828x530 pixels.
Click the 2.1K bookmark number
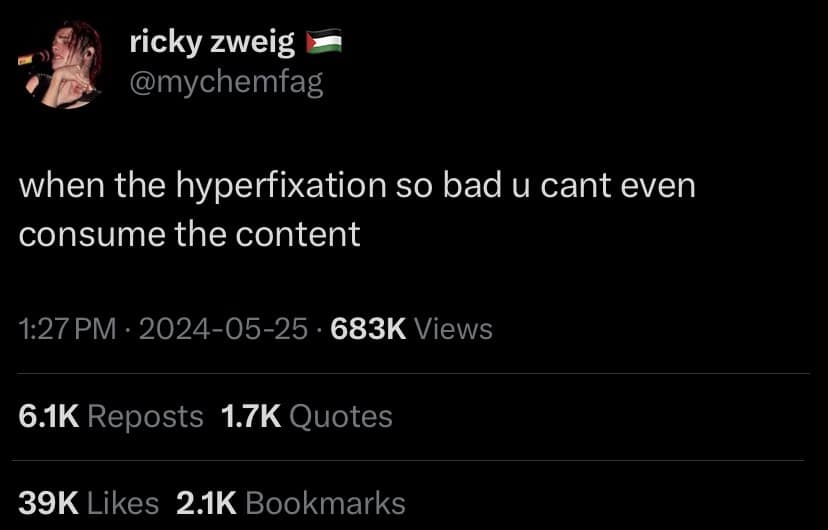206,503
